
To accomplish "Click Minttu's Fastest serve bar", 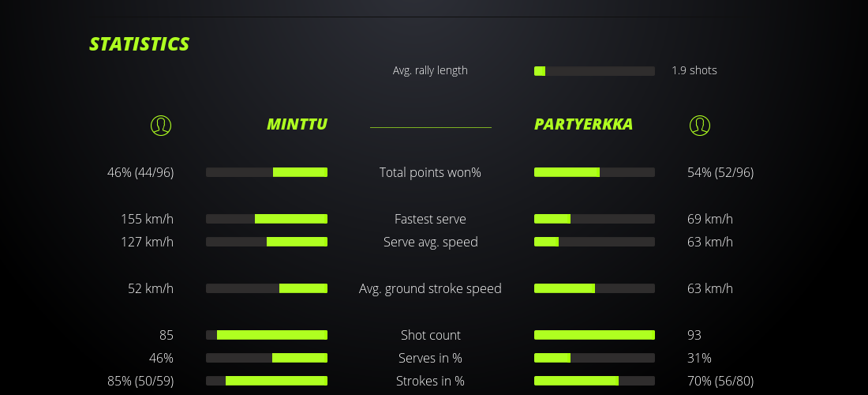I will (267, 219).
